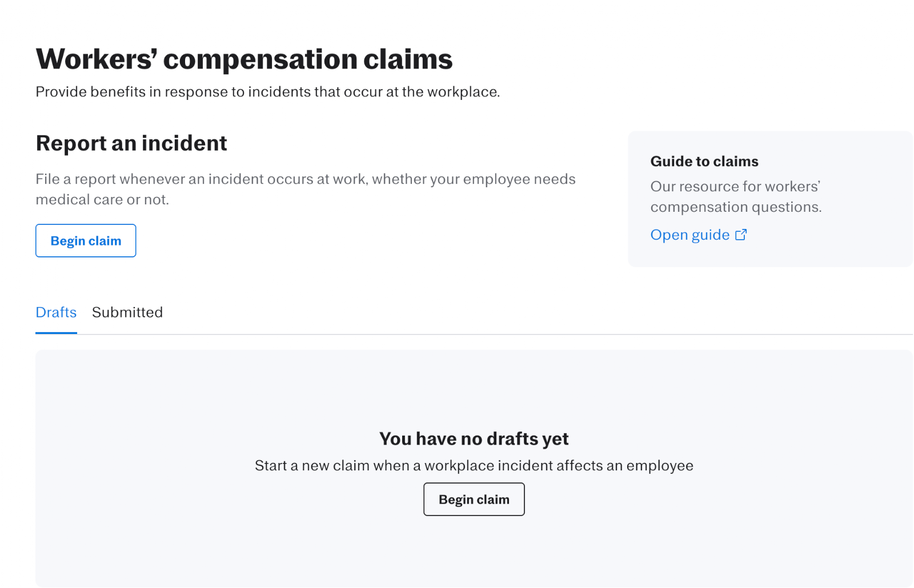
Task: Click the divider line right of Submitted tab
Action: click(514, 335)
